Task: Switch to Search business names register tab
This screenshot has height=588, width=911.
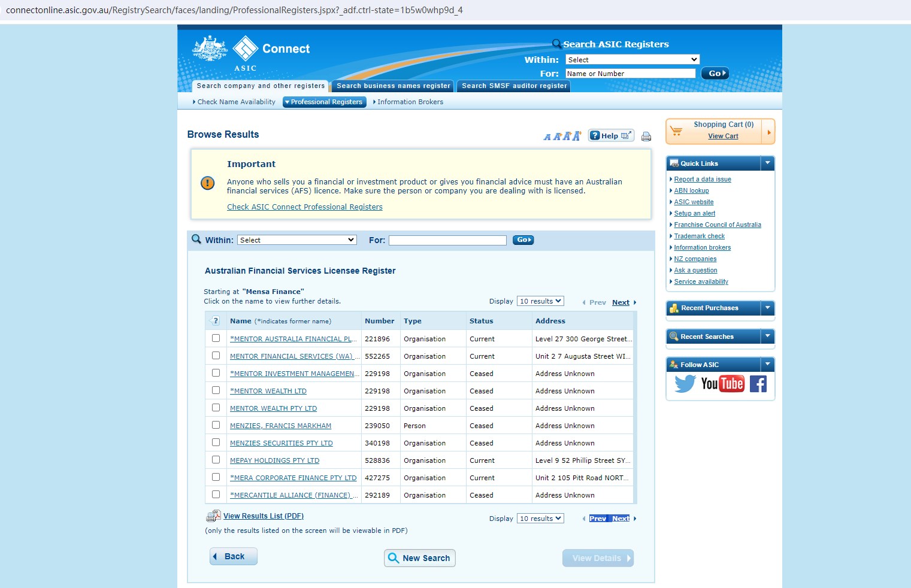Action: pyautogui.click(x=393, y=86)
